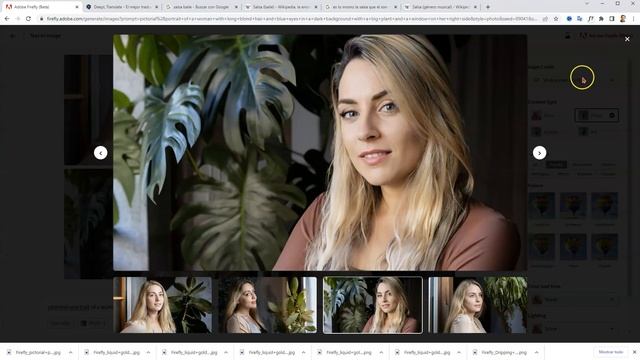Expand options for Firefly_Dripping download

[x=536, y=352]
